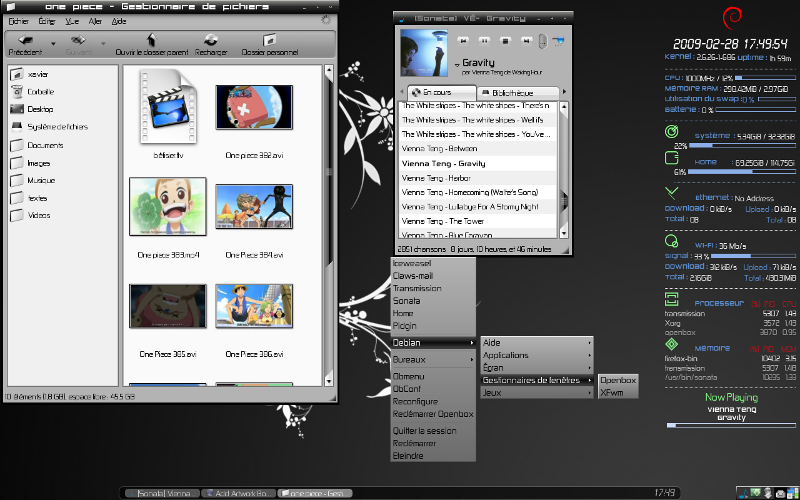
Task: Choose XFwm window manager entry
Action: (x=618, y=393)
